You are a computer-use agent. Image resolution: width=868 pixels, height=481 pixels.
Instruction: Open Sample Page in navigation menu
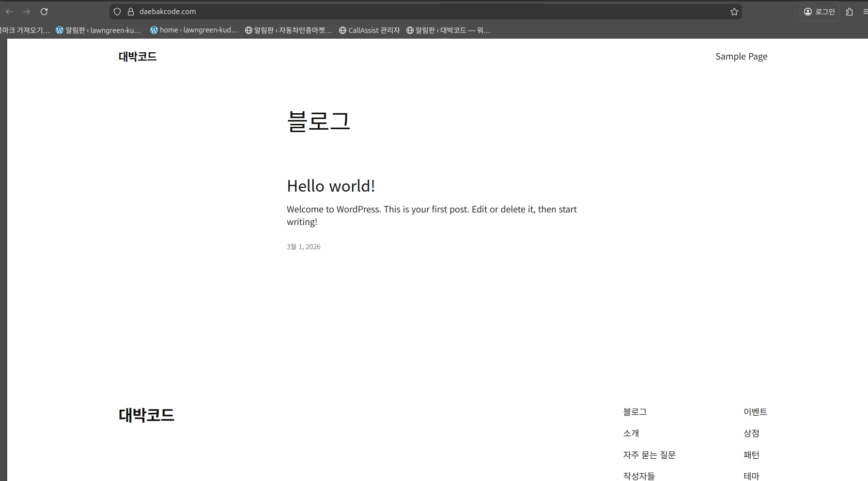tap(741, 57)
